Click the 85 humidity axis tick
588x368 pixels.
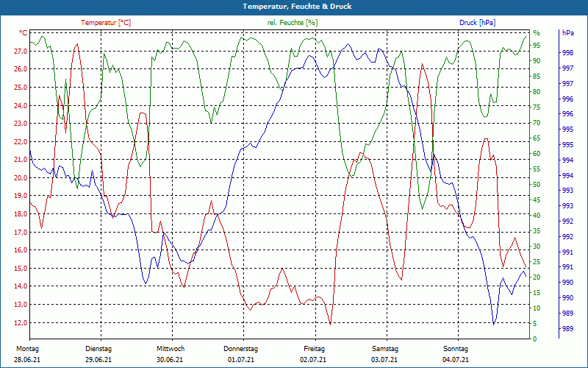pyautogui.click(x=537, y=77)
